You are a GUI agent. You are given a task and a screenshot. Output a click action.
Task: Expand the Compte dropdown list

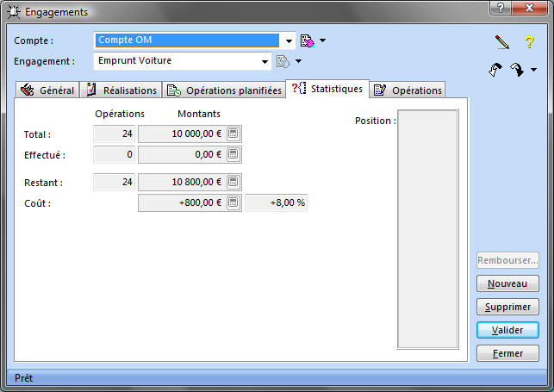point(288,40)
